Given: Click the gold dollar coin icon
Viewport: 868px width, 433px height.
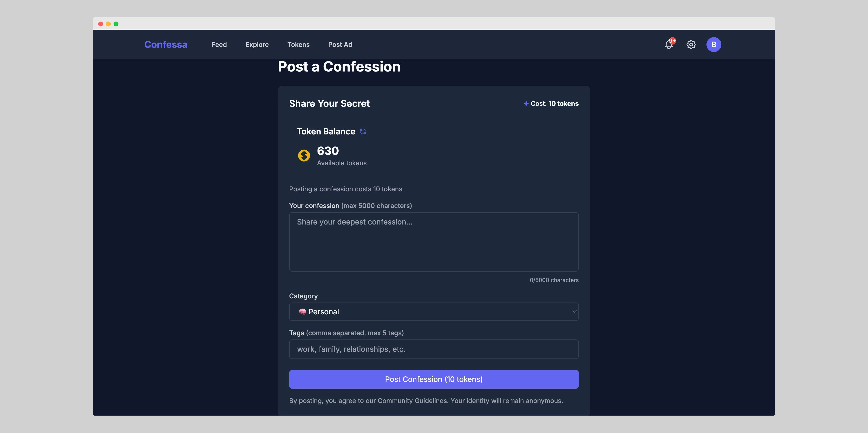Looking at the screenshot, I should click(304, 156).
